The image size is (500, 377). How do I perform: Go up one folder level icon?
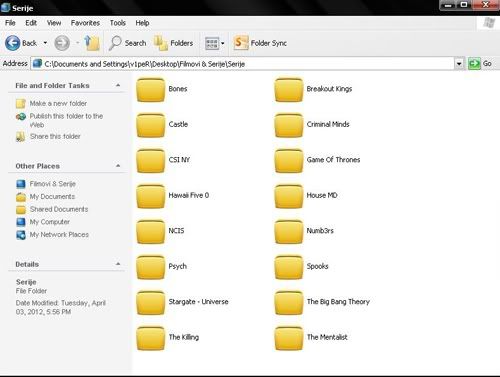92,43
